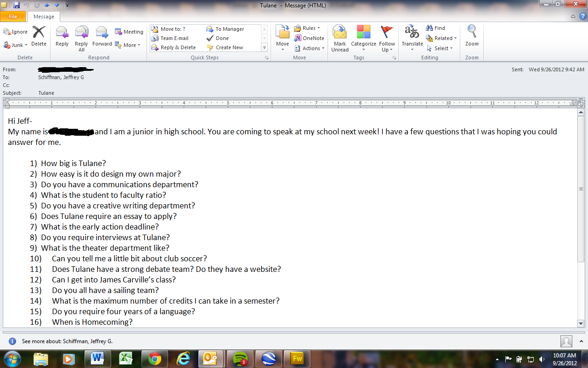The height and width of the screenshot is (368, 588).
Task: Open the Junk dropdown menu
Action: click(x=16, y=45)
